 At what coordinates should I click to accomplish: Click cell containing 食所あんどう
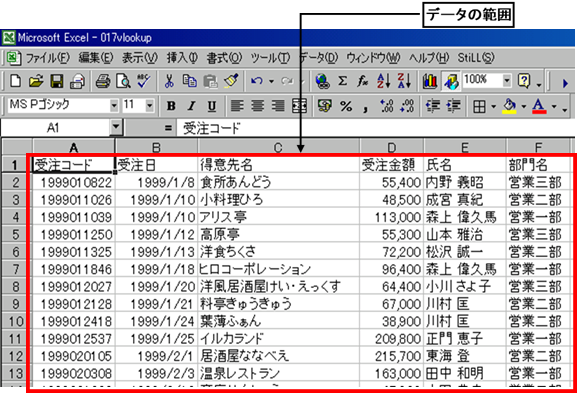[x=279, y=182]
